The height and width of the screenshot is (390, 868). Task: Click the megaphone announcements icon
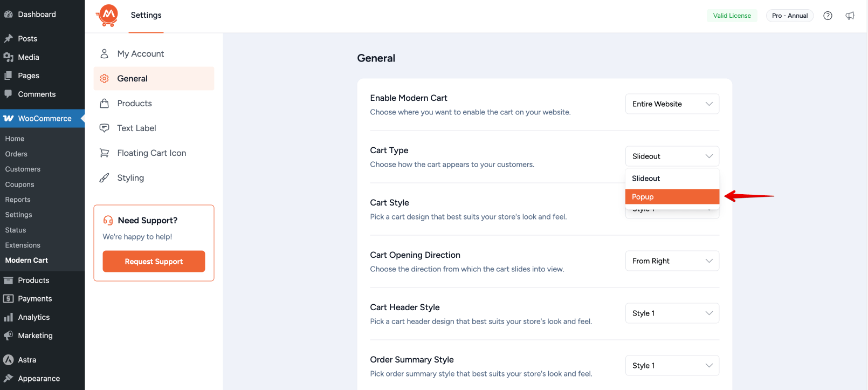click(x=850, y=16)
